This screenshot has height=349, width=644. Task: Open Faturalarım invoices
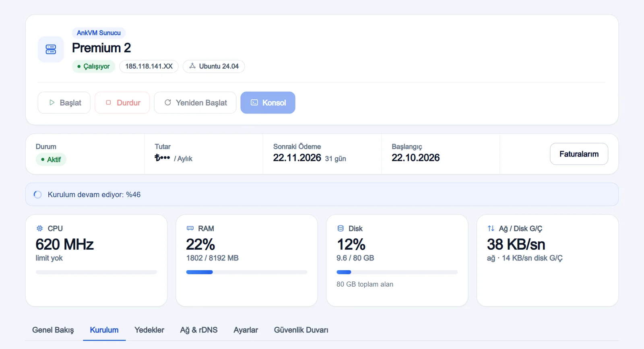click(x=579, y=154)
